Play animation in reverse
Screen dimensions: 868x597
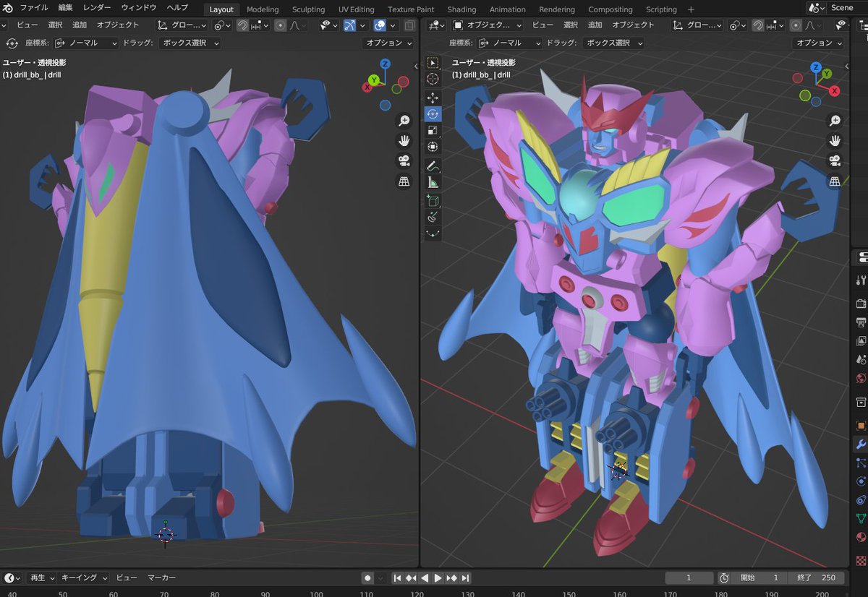(425, 578)
